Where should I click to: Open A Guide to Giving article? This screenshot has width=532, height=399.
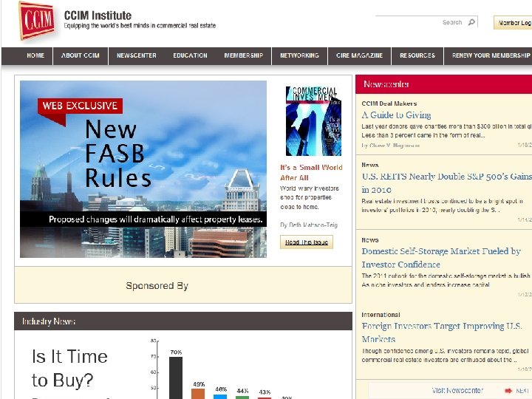coord(396,115)
